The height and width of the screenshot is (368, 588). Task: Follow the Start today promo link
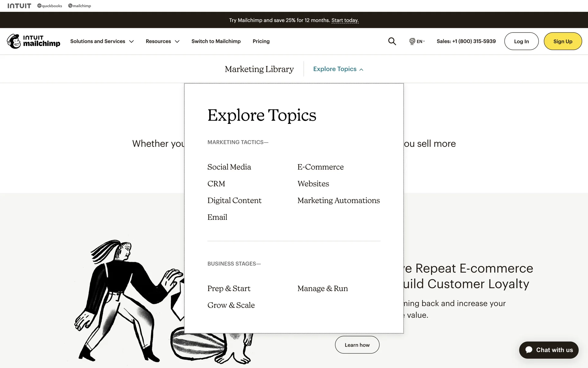tap(345, 20)
